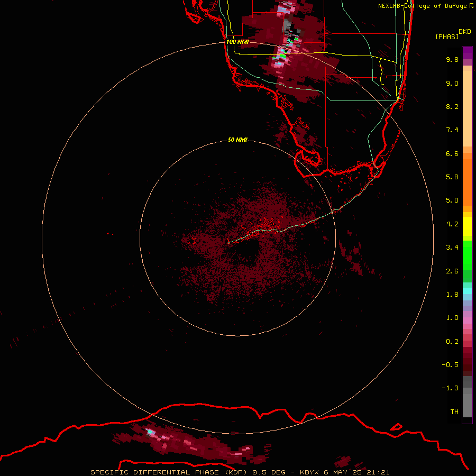This screenshot has height=476, width=476.
Task: Click the yellow segment of the colorbar
Action: pos(467,226)
